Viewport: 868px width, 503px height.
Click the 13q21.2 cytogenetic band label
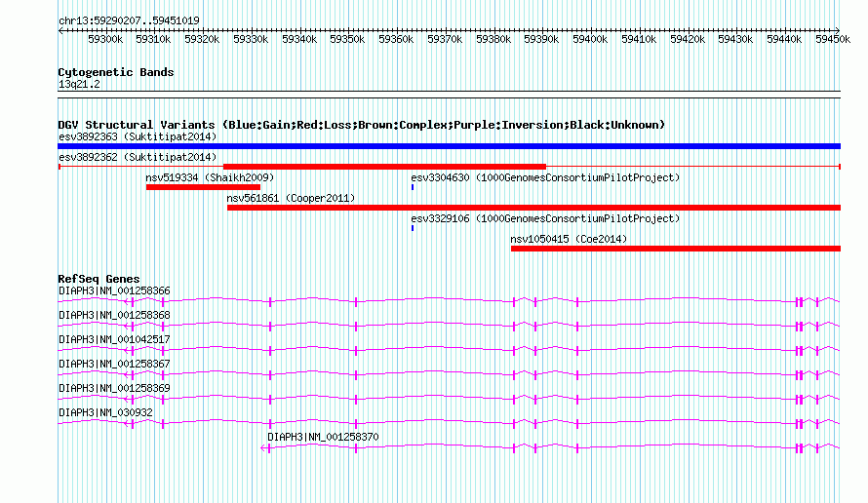(x=79, y=84)
